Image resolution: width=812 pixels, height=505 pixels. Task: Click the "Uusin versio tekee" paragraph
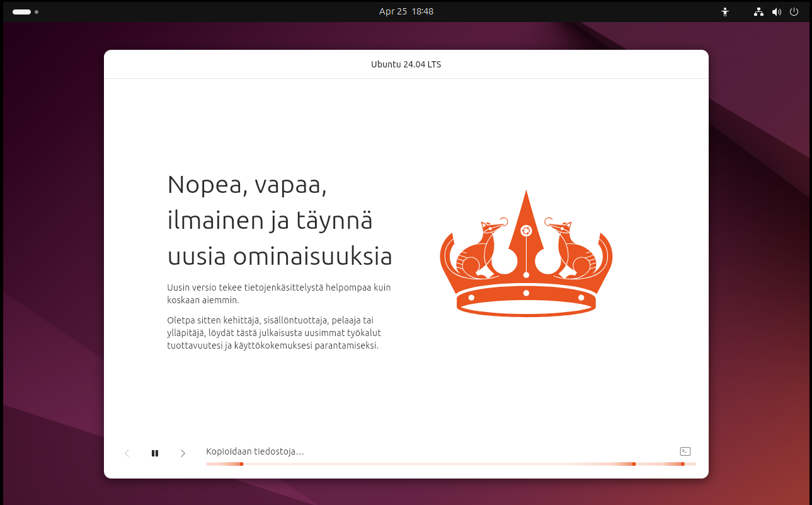coord(278,294)
